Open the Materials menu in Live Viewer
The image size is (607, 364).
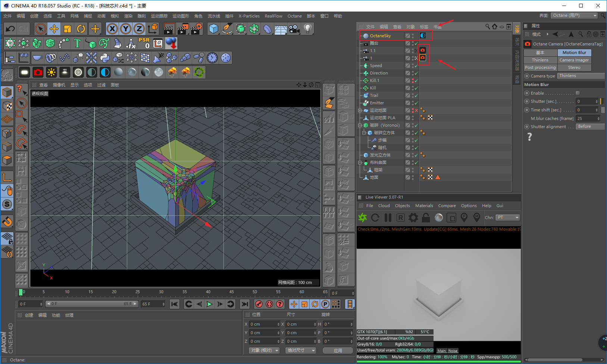point(424,206)
